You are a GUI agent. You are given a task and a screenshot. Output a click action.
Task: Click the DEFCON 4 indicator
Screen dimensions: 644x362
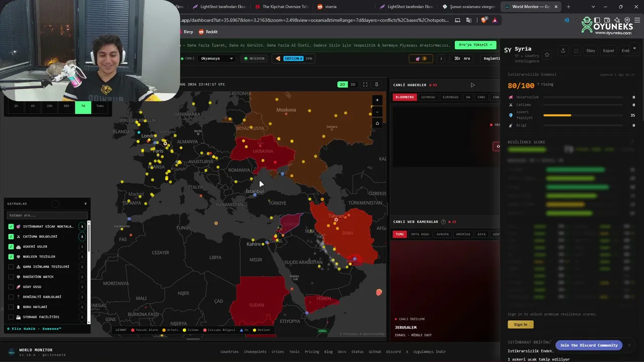tap(294, 58)
